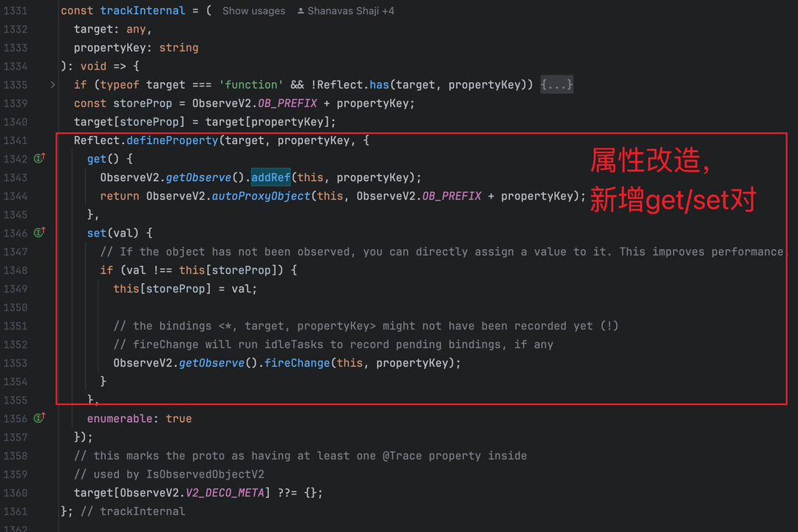Click the defineProperty method name
Viewport: 798px width, 532px height.
[x=172, y=140]
